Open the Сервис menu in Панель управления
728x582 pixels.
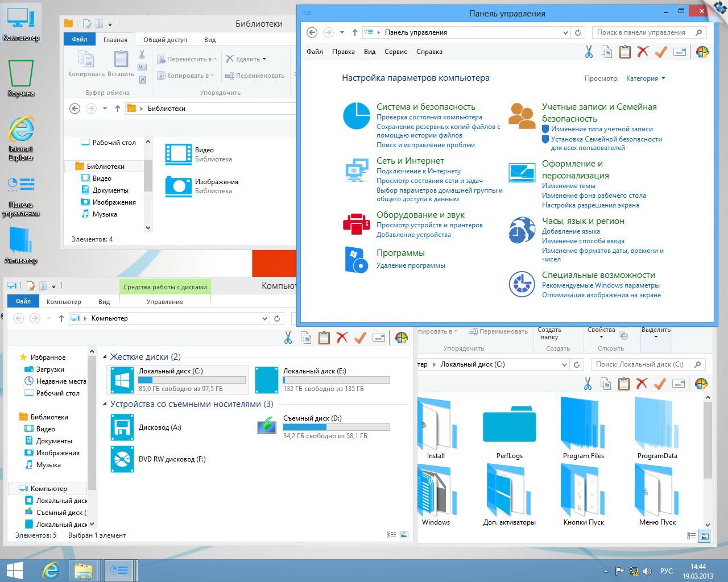pyautogui.click(x=395, y=52)
